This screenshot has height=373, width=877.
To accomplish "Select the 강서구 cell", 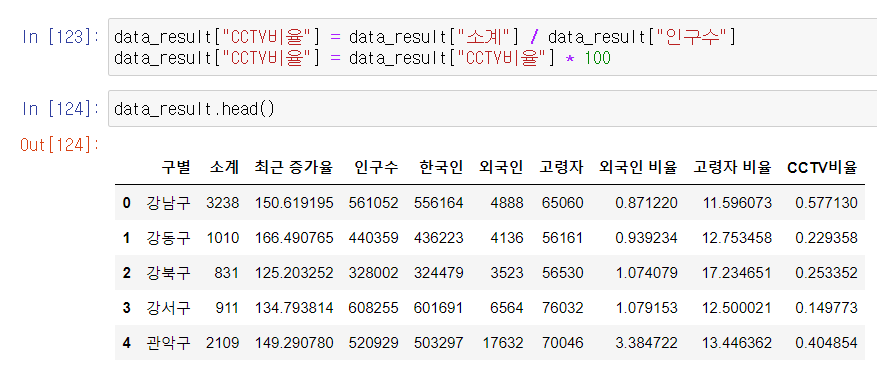I will [x=168, y=308].
